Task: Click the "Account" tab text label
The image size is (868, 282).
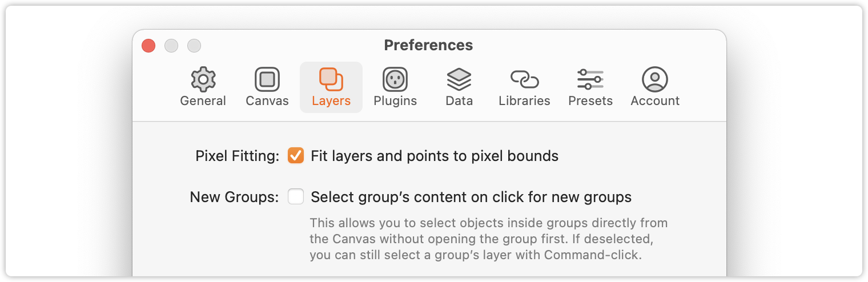Action: tap(655, 101)
